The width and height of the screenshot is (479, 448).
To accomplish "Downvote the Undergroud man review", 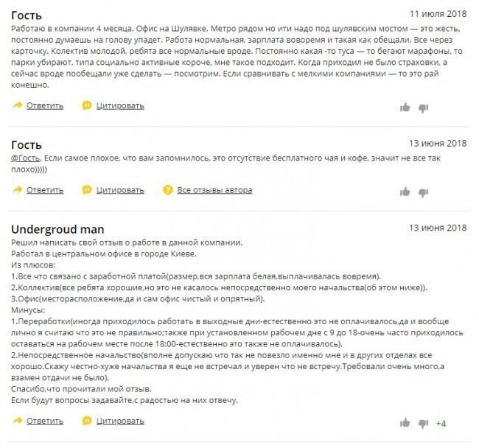I will (424, 424).
